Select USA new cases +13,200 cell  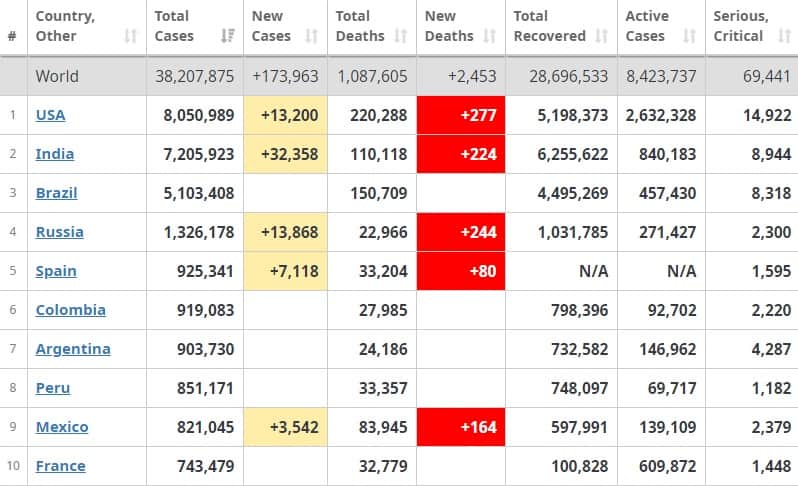click(x=286, y=115)
